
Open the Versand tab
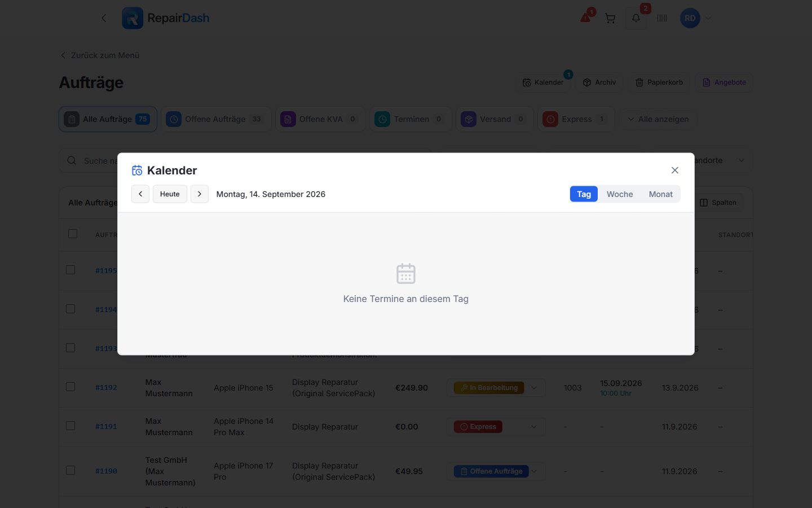pyautogui.click(x=495, y=119)
